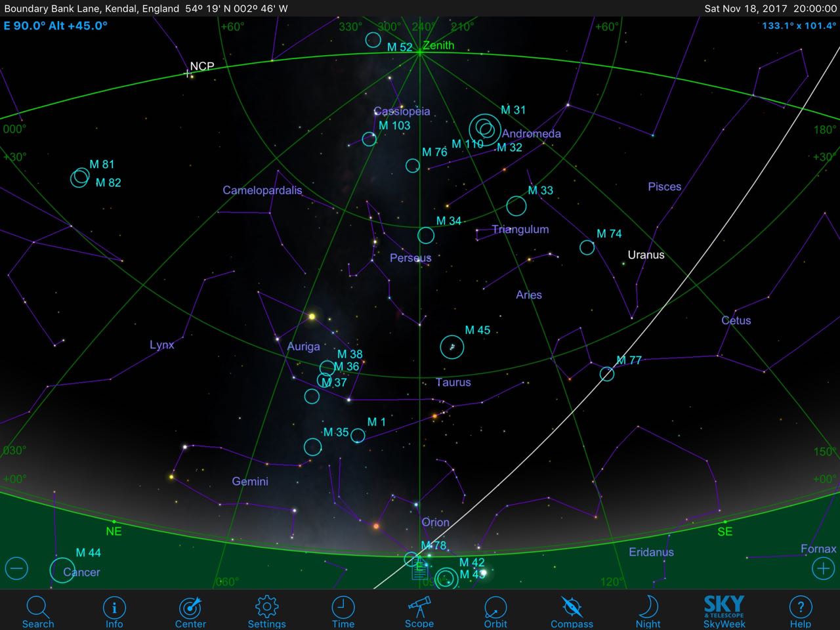
Task: Open the Time clock control
Action: (x=343, y=610)
